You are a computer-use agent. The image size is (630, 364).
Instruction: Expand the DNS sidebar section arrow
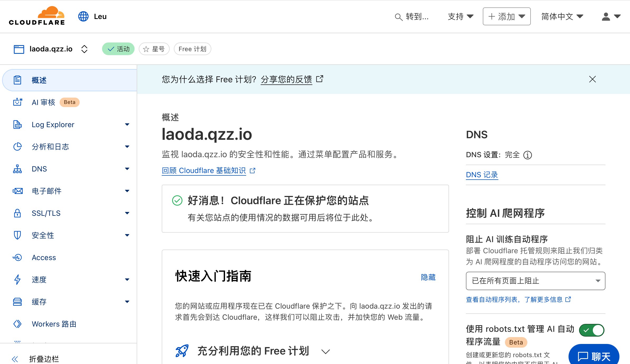click(127, 169)
